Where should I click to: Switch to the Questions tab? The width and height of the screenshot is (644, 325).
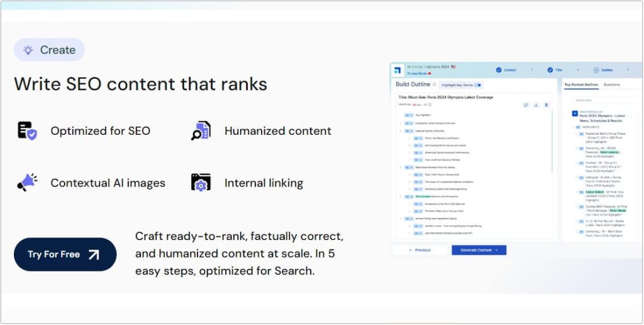pos(612,84)
